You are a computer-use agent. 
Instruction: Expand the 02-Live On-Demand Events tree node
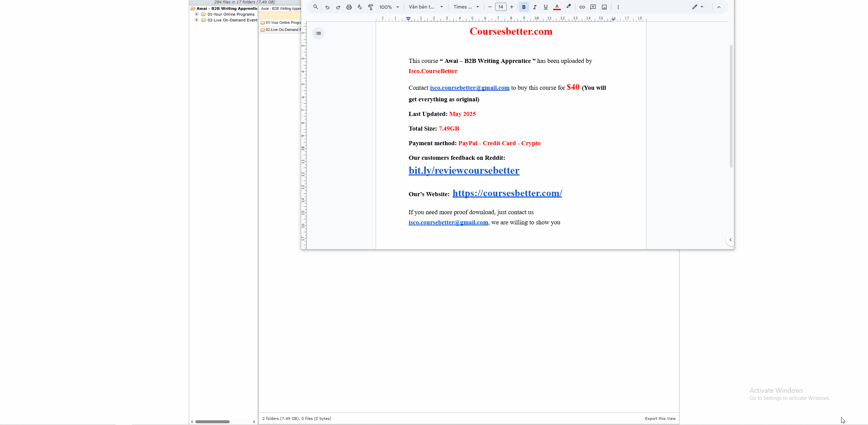[x=196, y=20]
